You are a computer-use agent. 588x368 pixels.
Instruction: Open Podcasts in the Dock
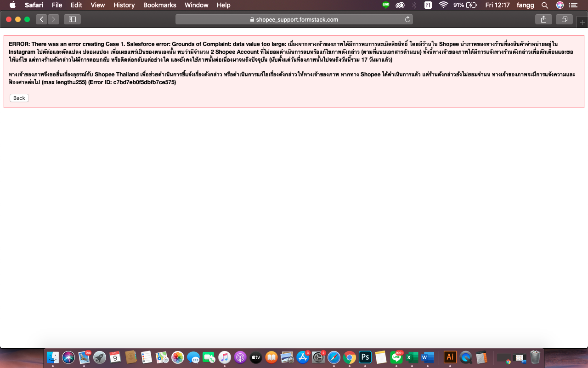[x=240, y=357]
